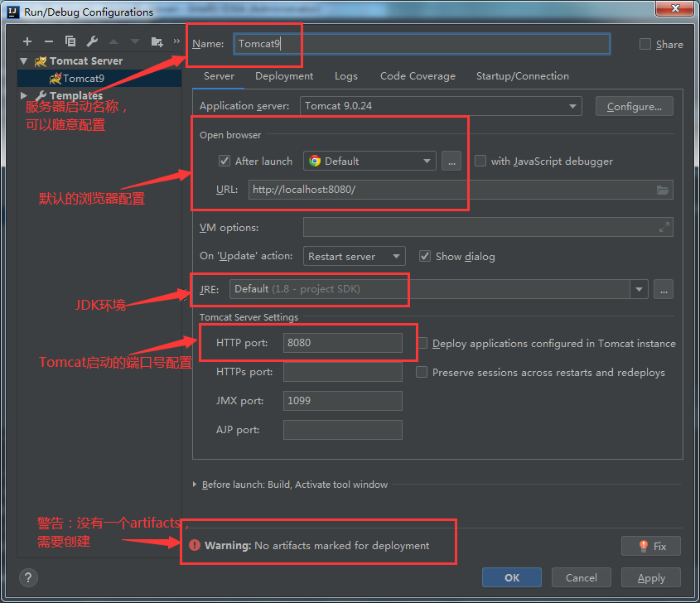Browse for browser ellipsis button
This screenshot has height=603, width=700.
tap(451, 162)
